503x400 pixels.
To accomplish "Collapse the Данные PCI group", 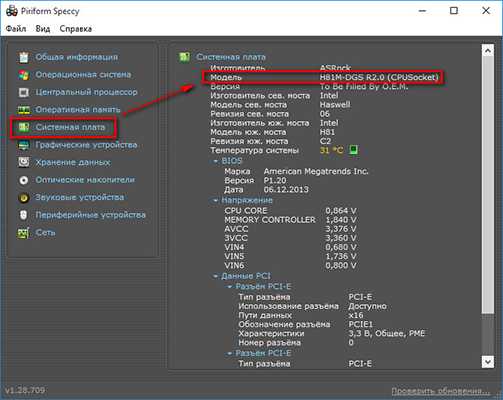I will [x=216, y=276].
